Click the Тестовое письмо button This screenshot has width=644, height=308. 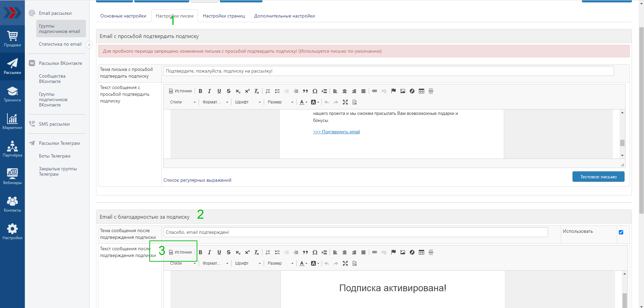598,177
